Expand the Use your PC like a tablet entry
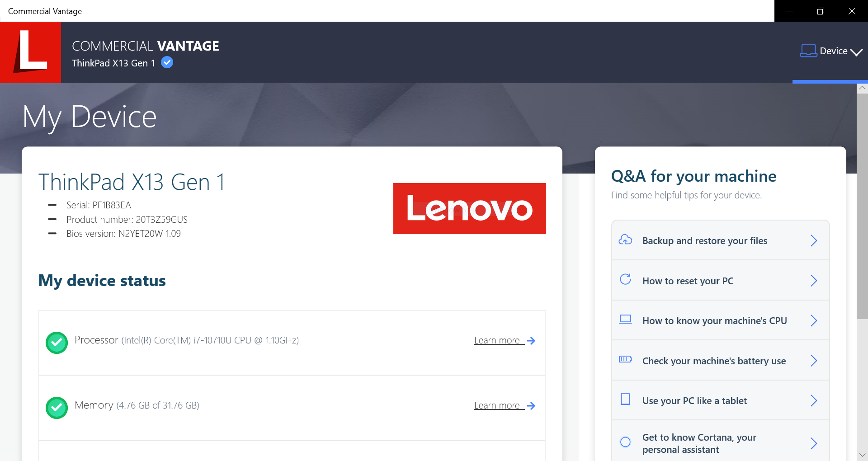Screen dimensions: 868x461 point(815,400)
